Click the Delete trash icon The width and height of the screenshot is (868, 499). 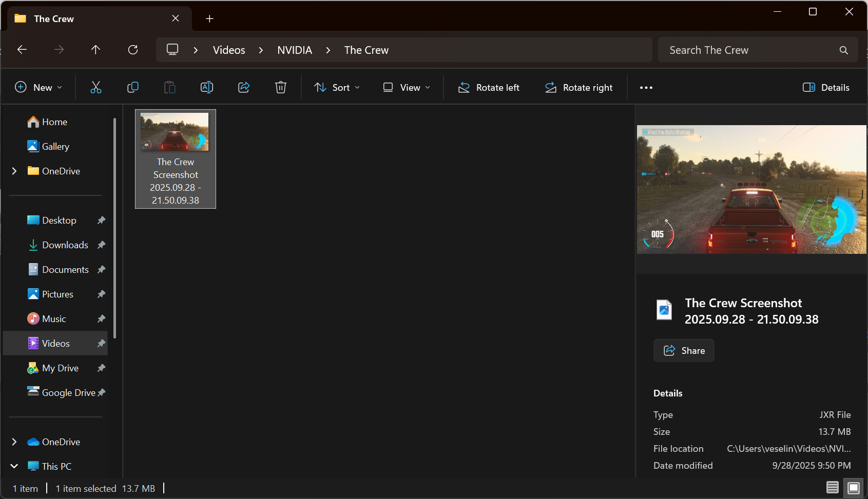[281, 87]
